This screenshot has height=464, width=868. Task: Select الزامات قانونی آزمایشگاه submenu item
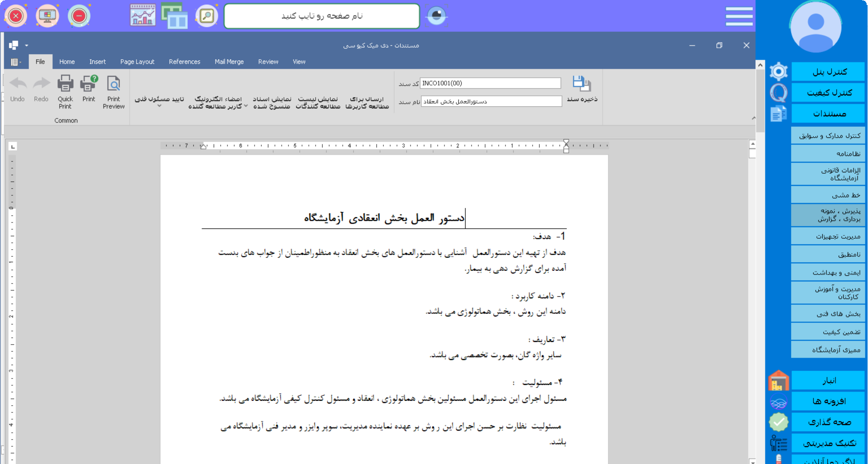pyautogui.click(x=828, y=174)
